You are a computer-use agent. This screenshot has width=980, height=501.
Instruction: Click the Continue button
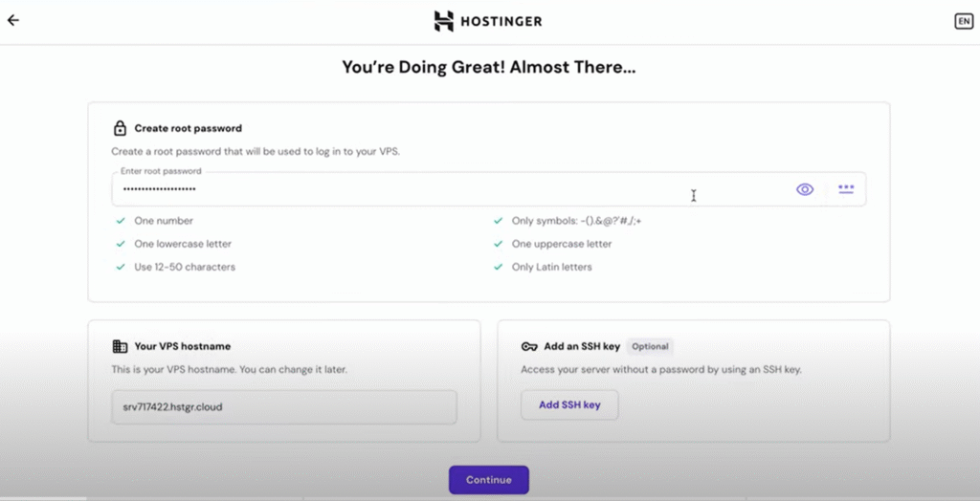tap(489, 480)
